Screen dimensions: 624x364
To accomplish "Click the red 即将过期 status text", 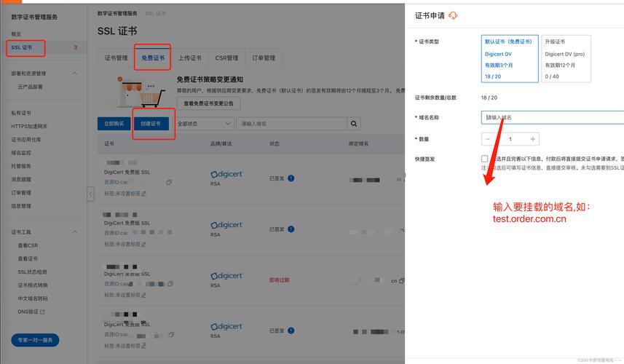I will (280, 280).
